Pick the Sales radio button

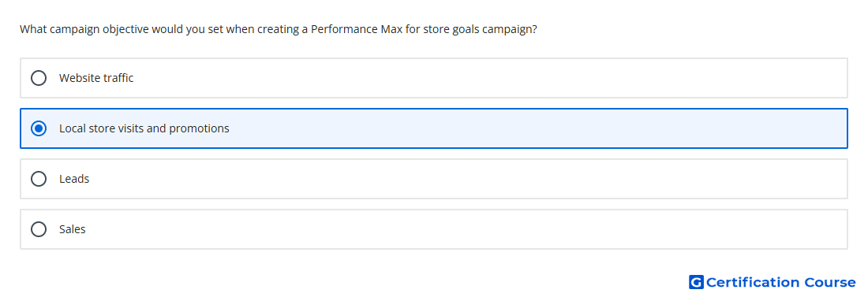point(39,229)
